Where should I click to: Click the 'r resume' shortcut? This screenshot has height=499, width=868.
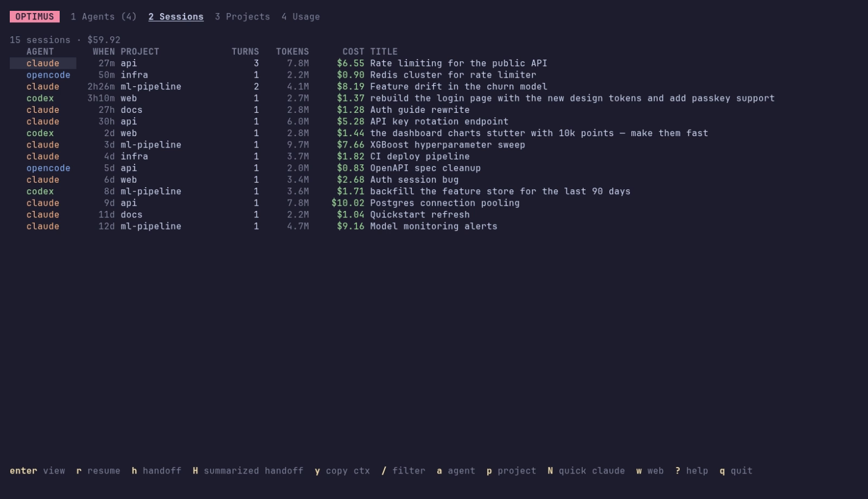[x=98, y=471]
